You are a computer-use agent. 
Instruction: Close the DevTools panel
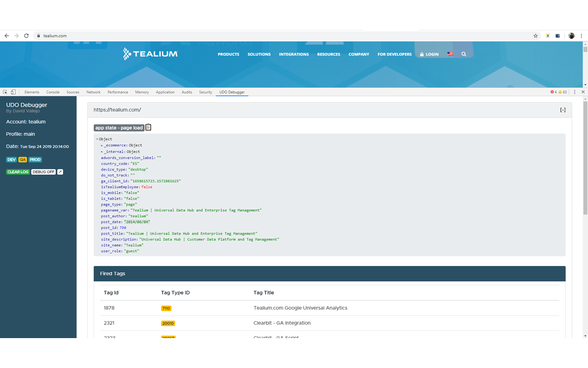coord(583,92)
